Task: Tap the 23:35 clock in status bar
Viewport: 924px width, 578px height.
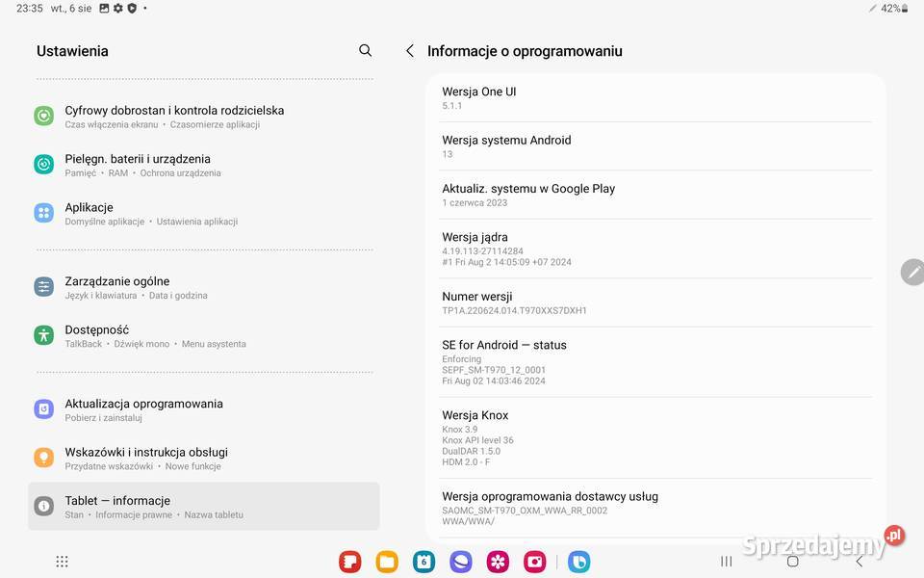Action: point(30,9)
